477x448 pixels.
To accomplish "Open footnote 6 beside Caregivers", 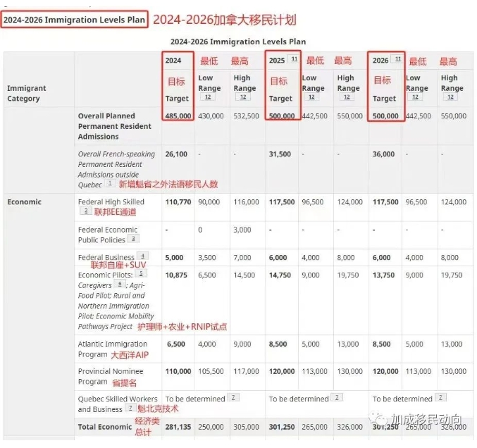I will 120,284.
